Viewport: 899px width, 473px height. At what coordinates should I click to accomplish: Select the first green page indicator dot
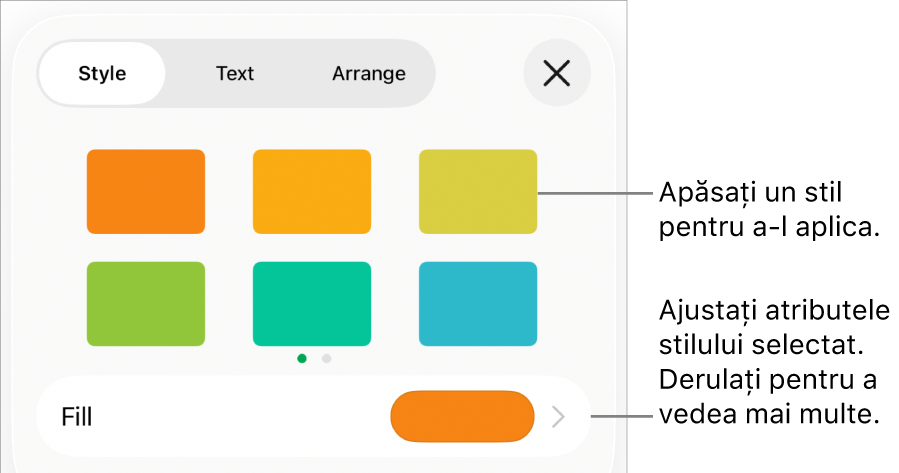[302, 358]
